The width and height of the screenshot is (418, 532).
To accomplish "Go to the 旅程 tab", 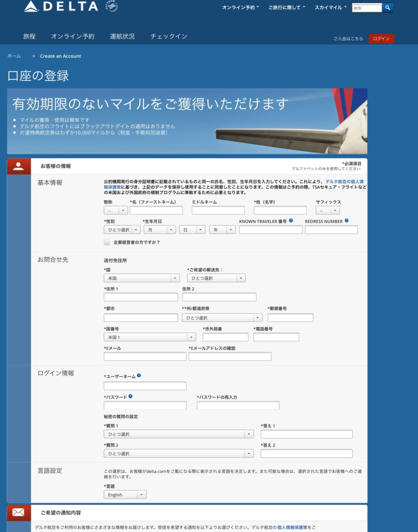I will point(29,36).
